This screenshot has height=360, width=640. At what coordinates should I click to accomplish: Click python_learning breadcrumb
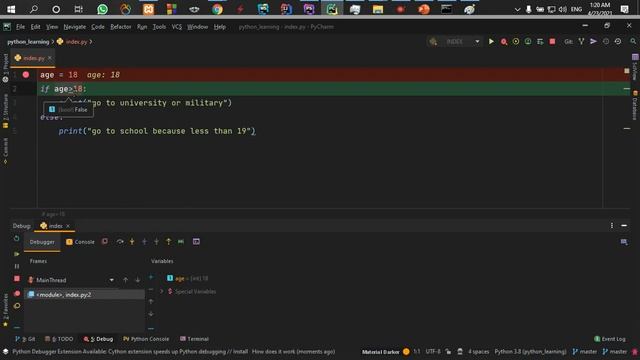coord(28,42)
